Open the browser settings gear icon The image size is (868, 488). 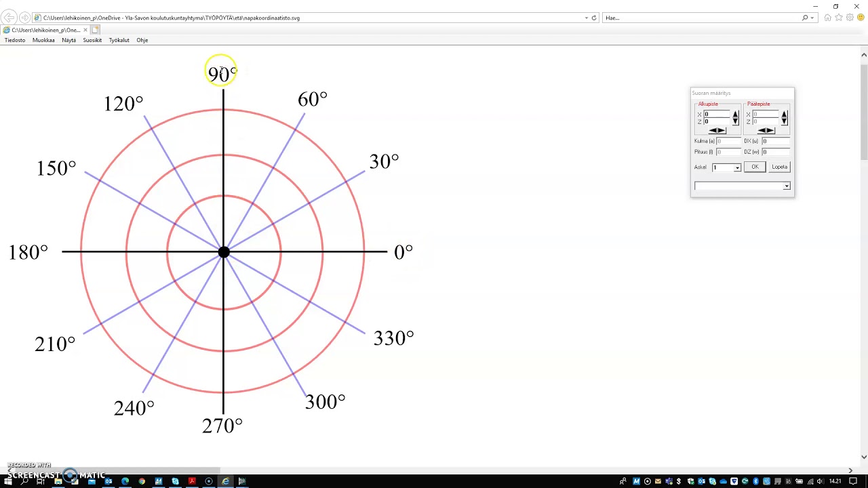click(x=850, y=18)
